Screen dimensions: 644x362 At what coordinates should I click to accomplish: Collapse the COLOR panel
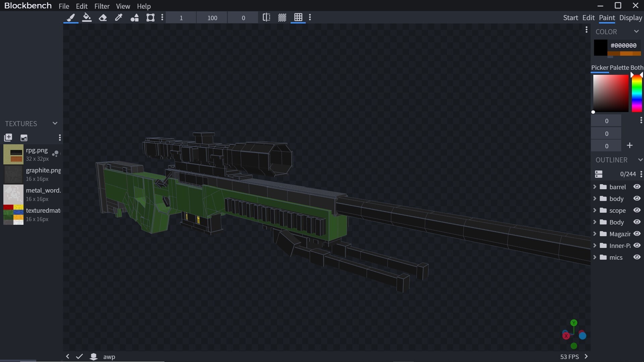(637, 31)
